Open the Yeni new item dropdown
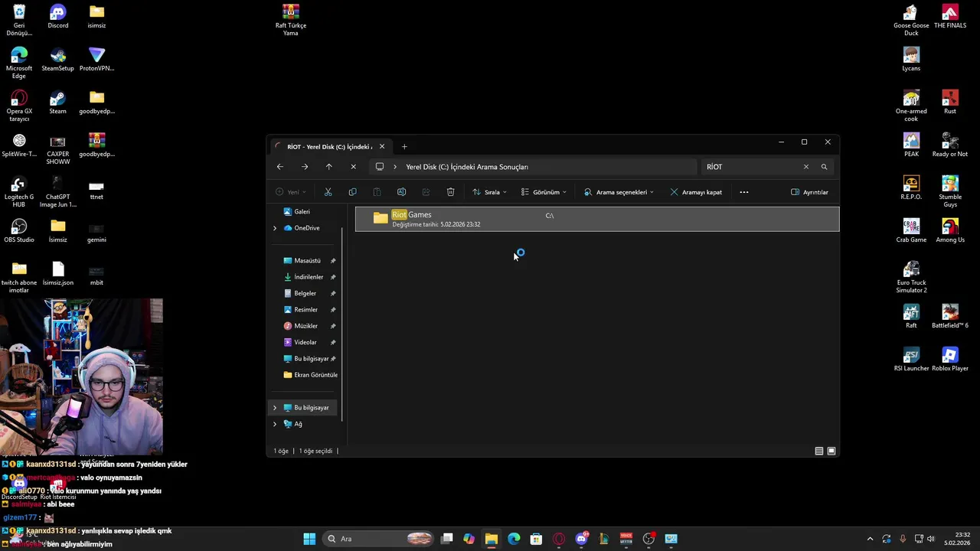980x551 pixels. [291, 192]
